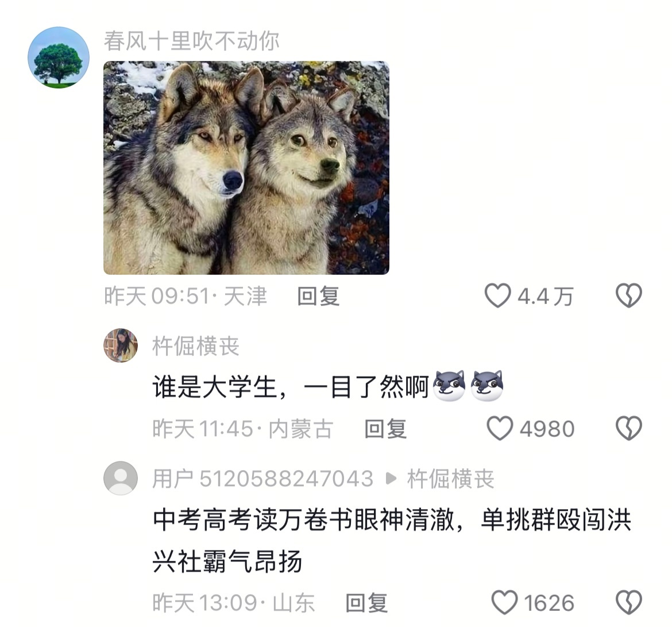The height and width of the screenshot is (627, 672).
Task: Tap the comment text 谁是大学生，一目了然啊
Action: point(291,386)
